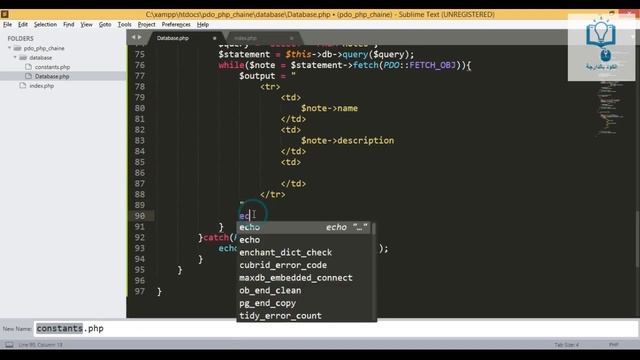Close the index.php tab

tap(291, 38)
